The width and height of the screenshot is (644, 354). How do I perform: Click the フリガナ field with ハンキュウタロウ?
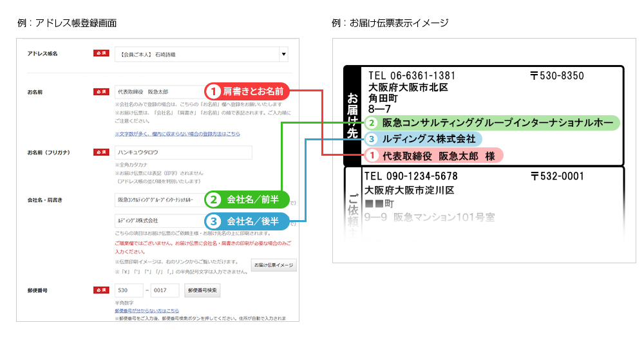click(183, 153)
